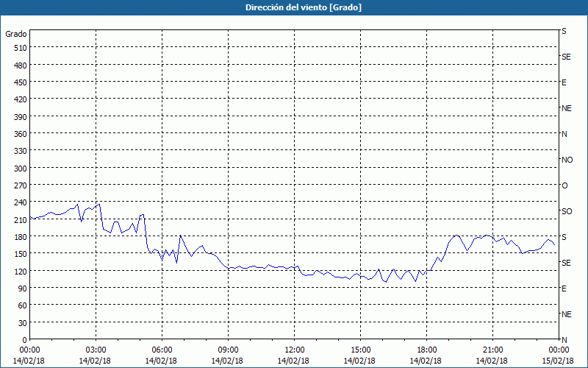Click the 'S' compass label at 180 level
The height and width of the screenshot is (368, 588).
point(564,237)
